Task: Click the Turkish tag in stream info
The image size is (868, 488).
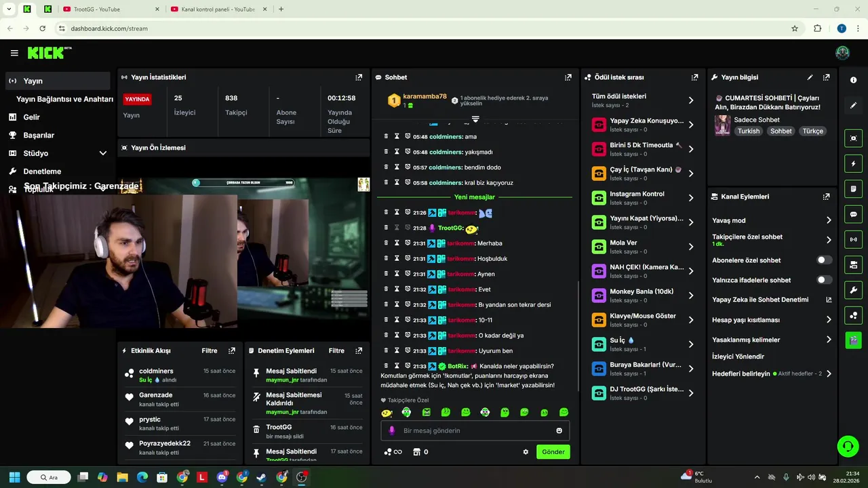Action: pyautogui.click(x=749, y=131)
